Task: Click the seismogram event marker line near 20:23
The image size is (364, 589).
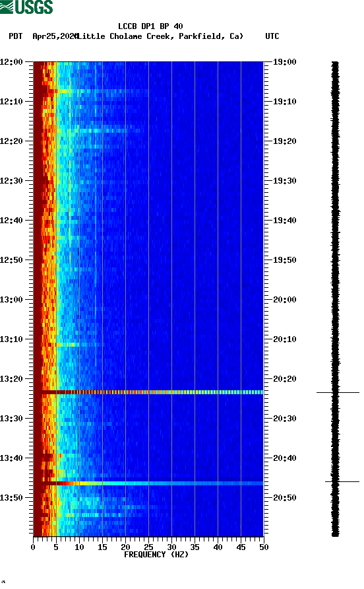Action: coord(338,392)
